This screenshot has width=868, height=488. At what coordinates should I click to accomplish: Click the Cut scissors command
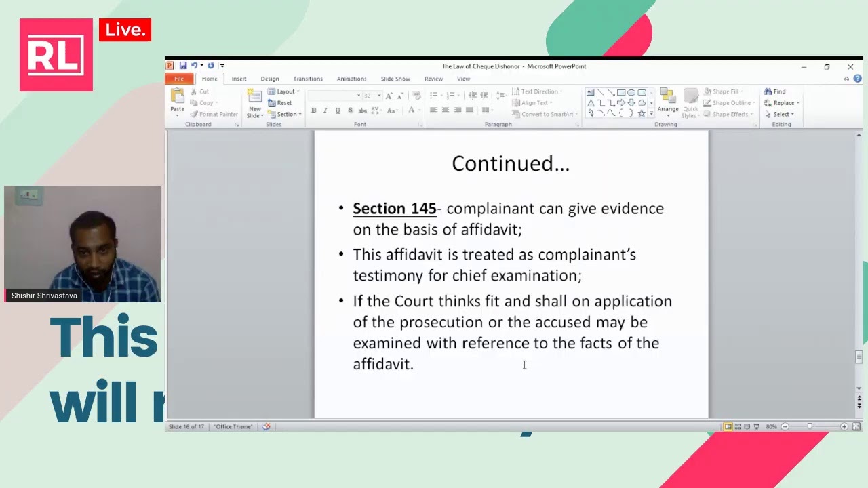[199, 91]
